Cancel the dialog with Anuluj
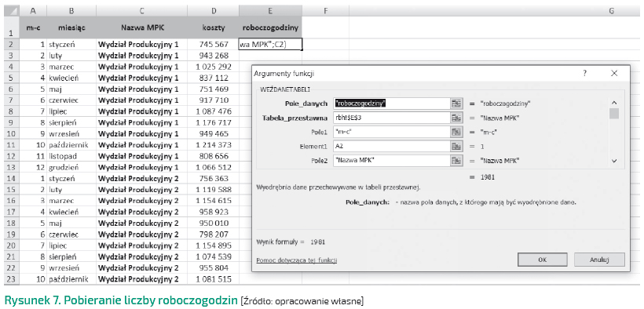 [599, 260]
